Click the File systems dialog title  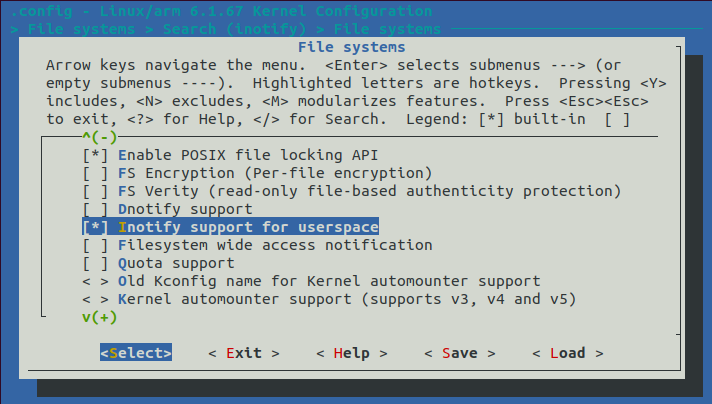[x=351, y=47]
